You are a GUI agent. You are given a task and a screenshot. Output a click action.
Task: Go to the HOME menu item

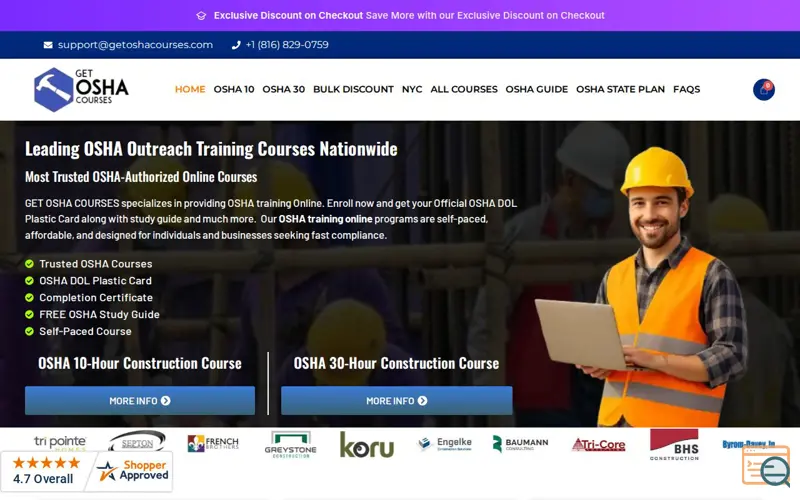(x=190, y=89)
